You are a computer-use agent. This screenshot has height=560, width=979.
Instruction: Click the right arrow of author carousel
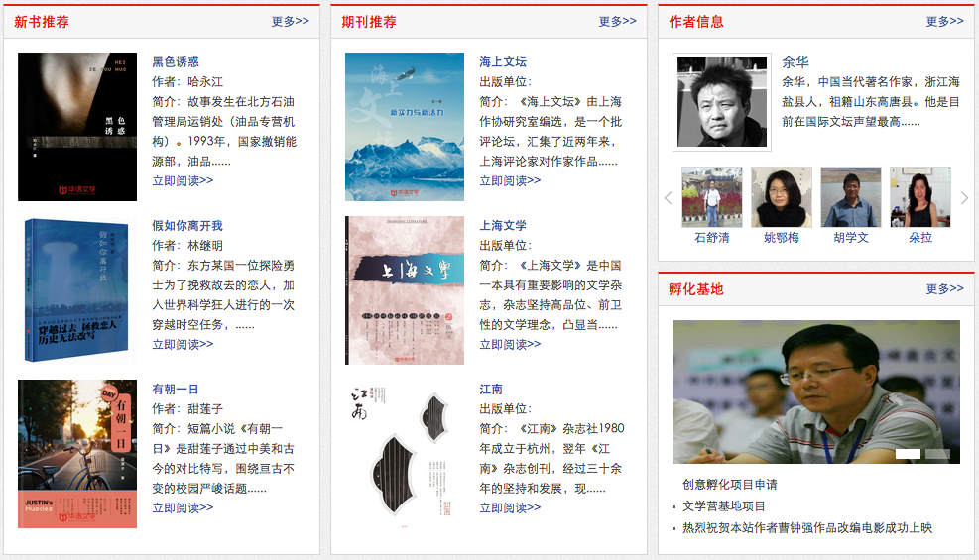coord(964,198)
